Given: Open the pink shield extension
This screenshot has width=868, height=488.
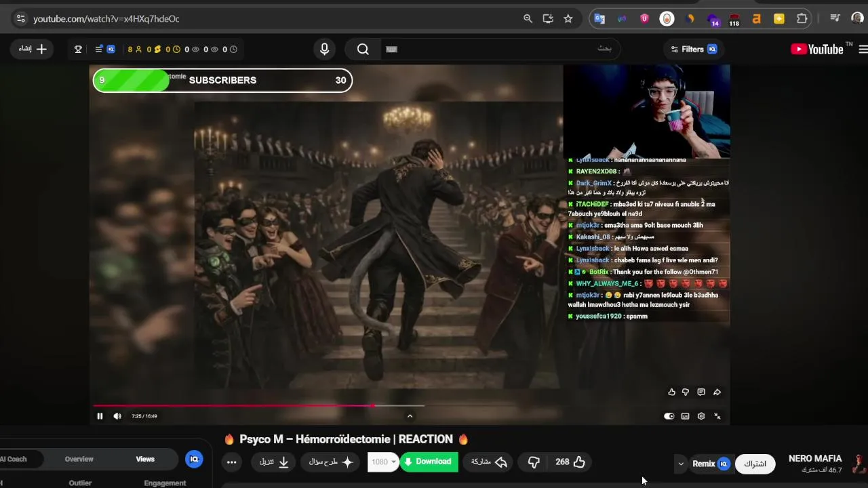Looking at the screenshot, I should 644,19.
